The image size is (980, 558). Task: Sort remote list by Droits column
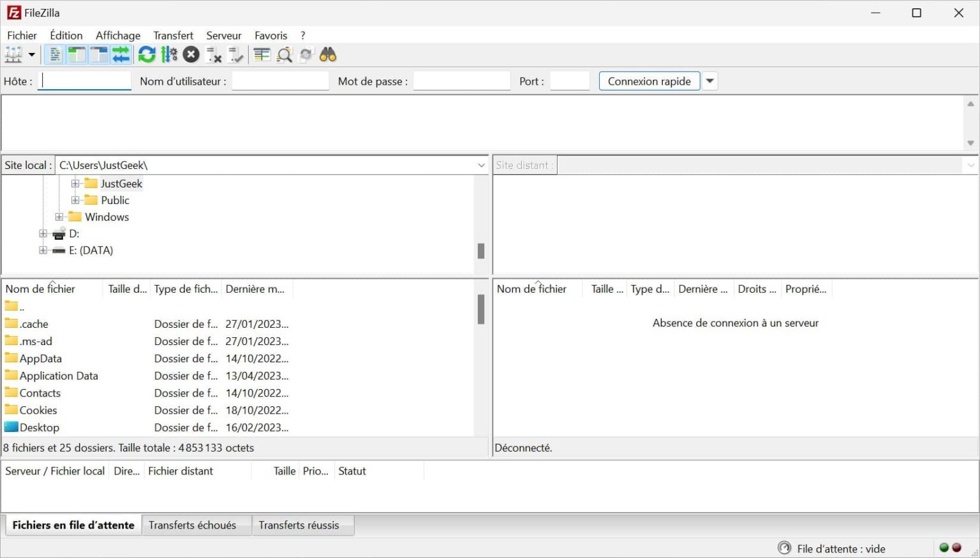click(x=757, y=289)
